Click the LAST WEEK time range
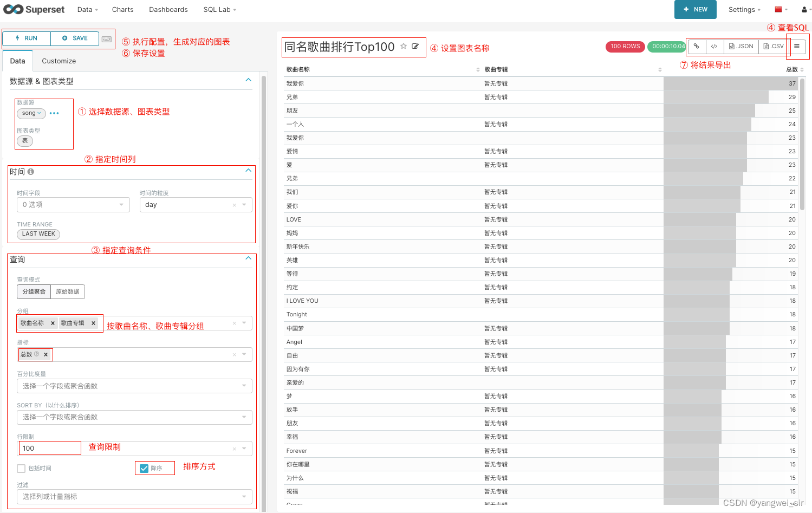Viewport: 812px width, 513px height. [x=38, y=234]
